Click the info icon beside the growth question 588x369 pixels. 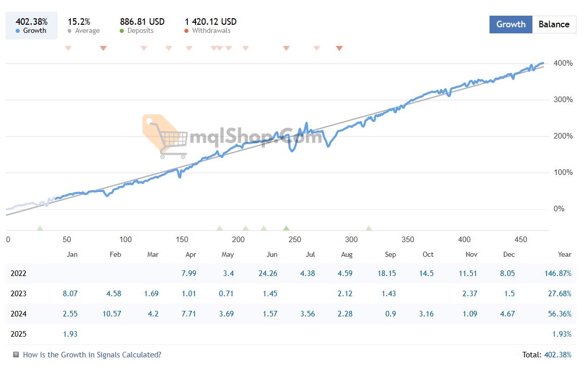(16, 355)
